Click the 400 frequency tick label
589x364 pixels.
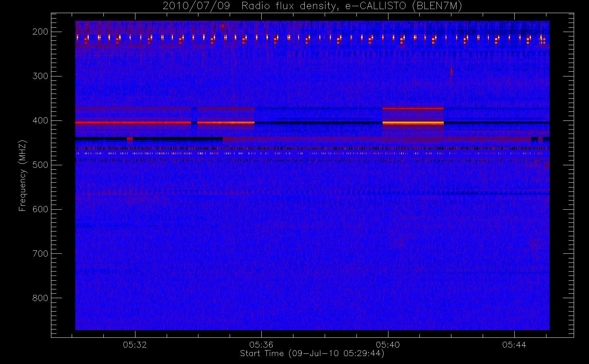pyautogui.click(x=40, y=120)
